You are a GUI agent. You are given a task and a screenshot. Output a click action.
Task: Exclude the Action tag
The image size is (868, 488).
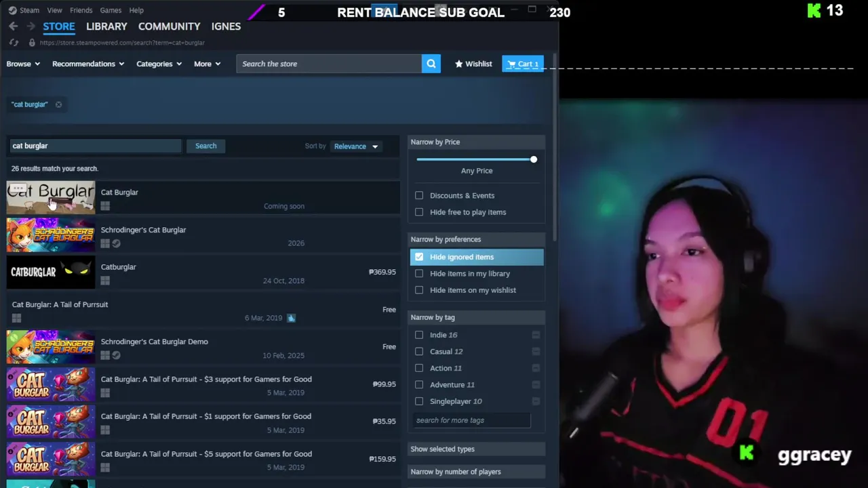(x=536, y=368)
